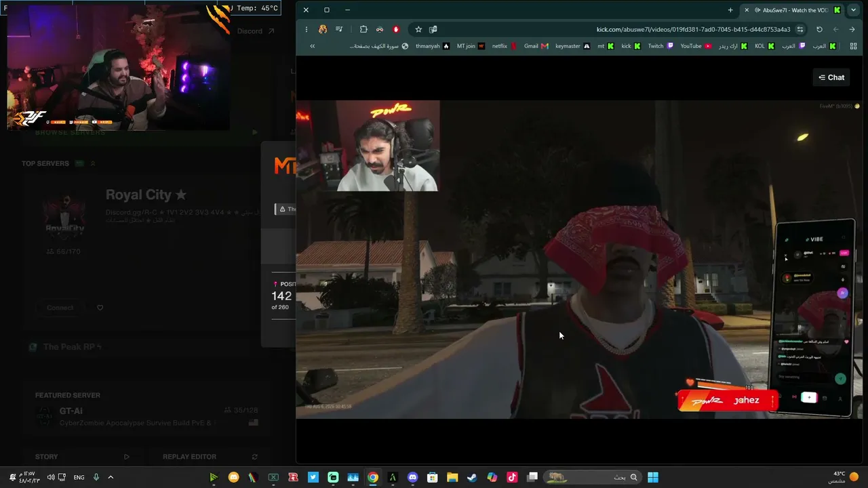Open the Xbox app taskbar icon
This screenshot has width=868, height=488.
273,477
